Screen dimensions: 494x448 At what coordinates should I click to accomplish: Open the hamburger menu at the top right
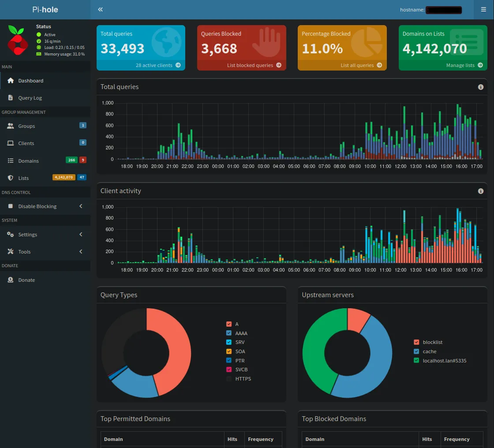click(483, 9)
